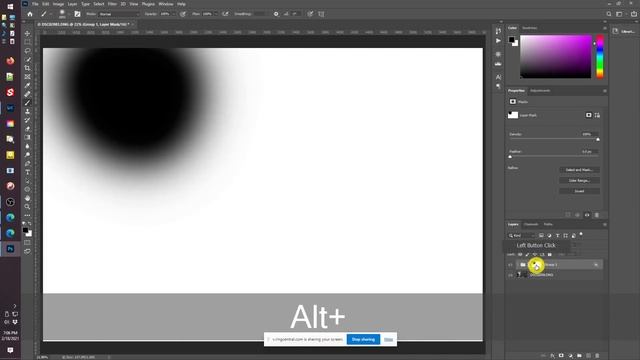Filter layers by pixel layer icon
The width and height of the screenshot is (640, 360).
(541, 236)
